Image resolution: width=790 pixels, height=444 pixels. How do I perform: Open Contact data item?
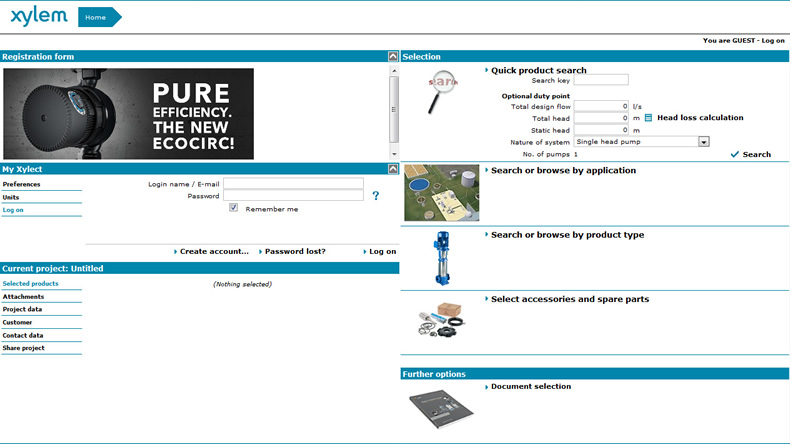(23, 336)
